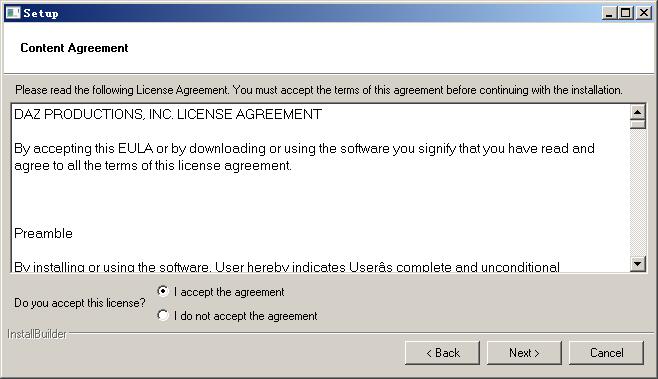
Task: Click the Preamble heading in the license text
Action: [43, 233]
